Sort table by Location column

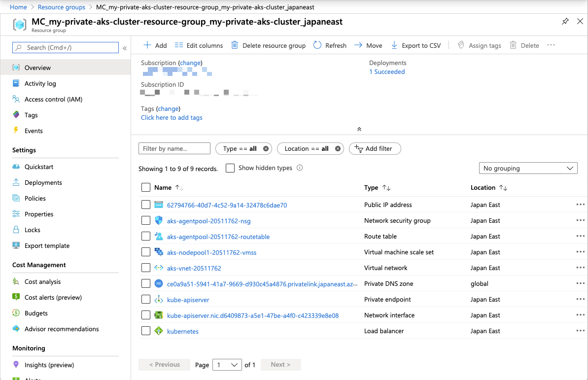coord(489,187)
